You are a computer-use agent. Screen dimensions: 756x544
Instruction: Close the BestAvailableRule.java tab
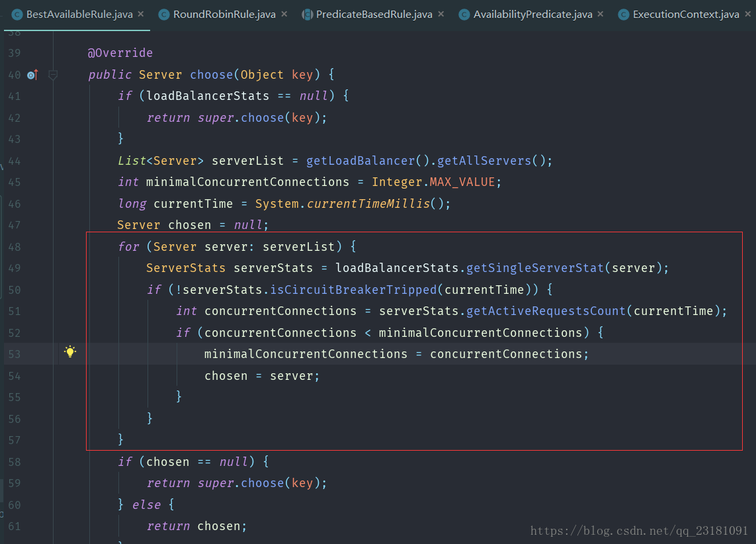(141, 14)
